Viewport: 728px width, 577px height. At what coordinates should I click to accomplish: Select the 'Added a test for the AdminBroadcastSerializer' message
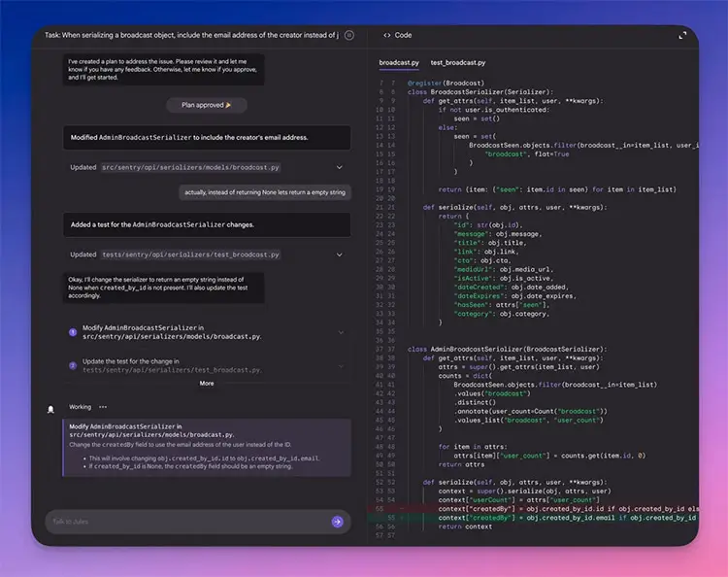[x=207, y=224]
